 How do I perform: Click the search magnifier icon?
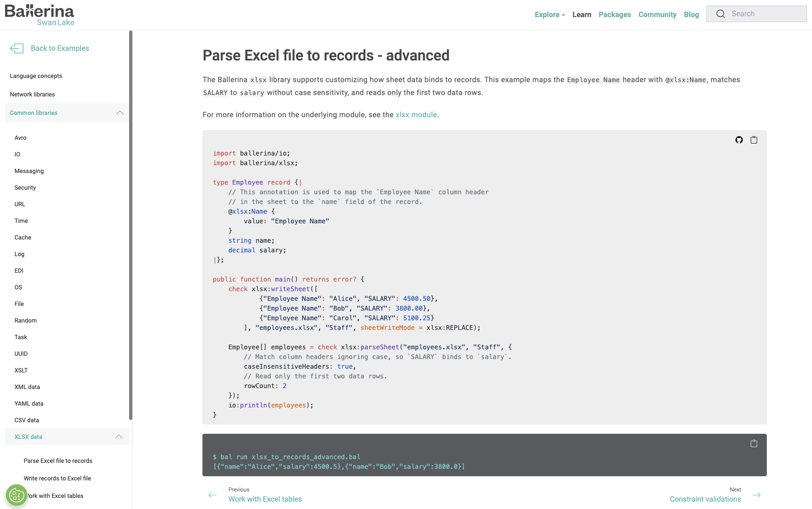(721, 14)
